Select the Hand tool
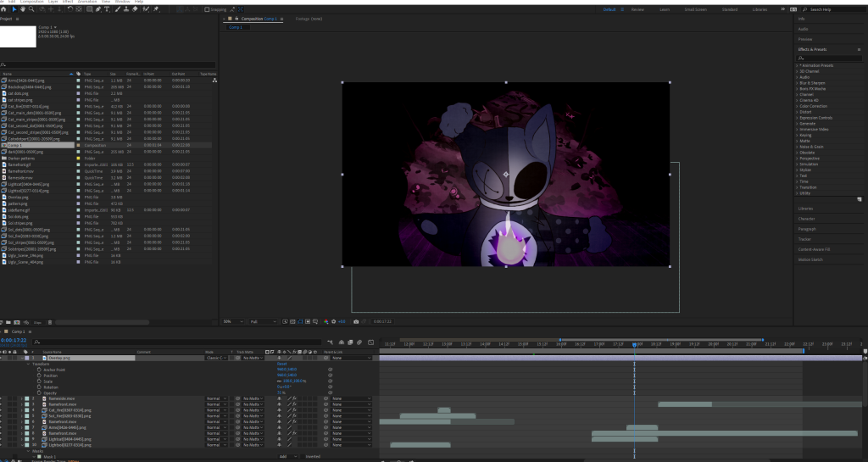868x462 pixels. tap(23, 9)
